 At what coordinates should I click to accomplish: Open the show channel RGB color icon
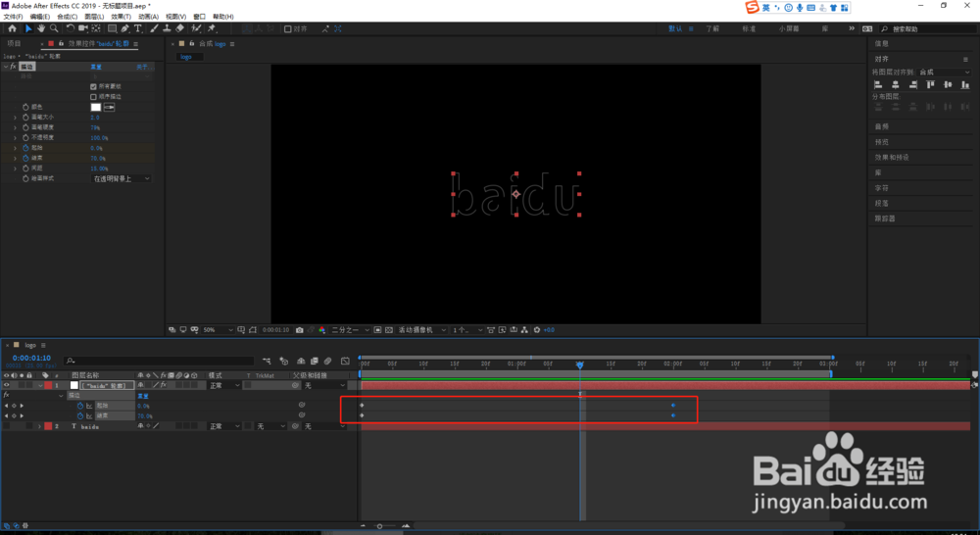[x=321, y=330]
